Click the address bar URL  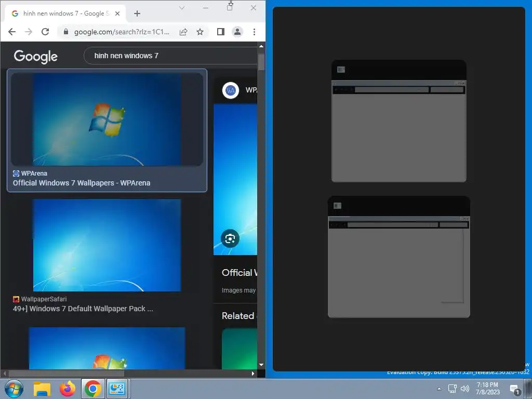[x=122, y=32]
